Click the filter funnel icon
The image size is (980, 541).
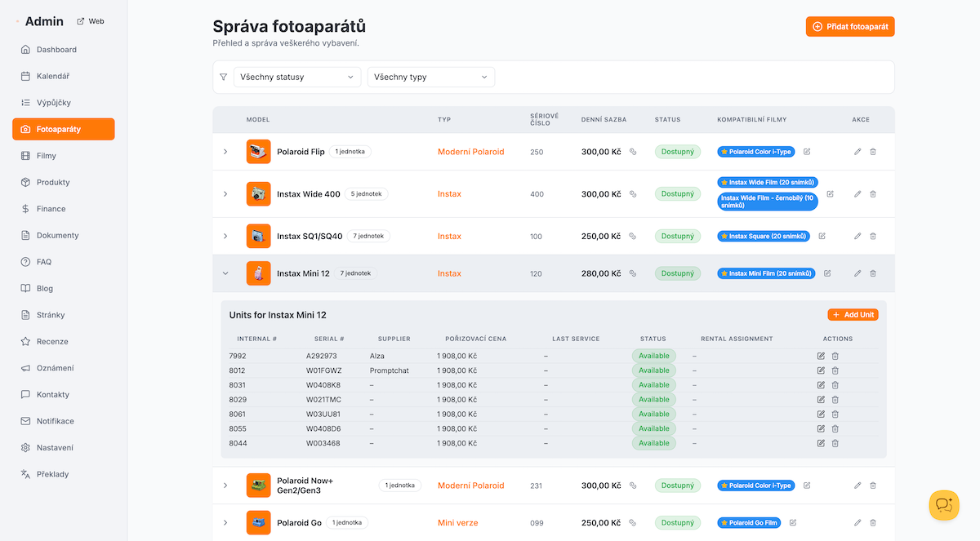coord(224,78)
